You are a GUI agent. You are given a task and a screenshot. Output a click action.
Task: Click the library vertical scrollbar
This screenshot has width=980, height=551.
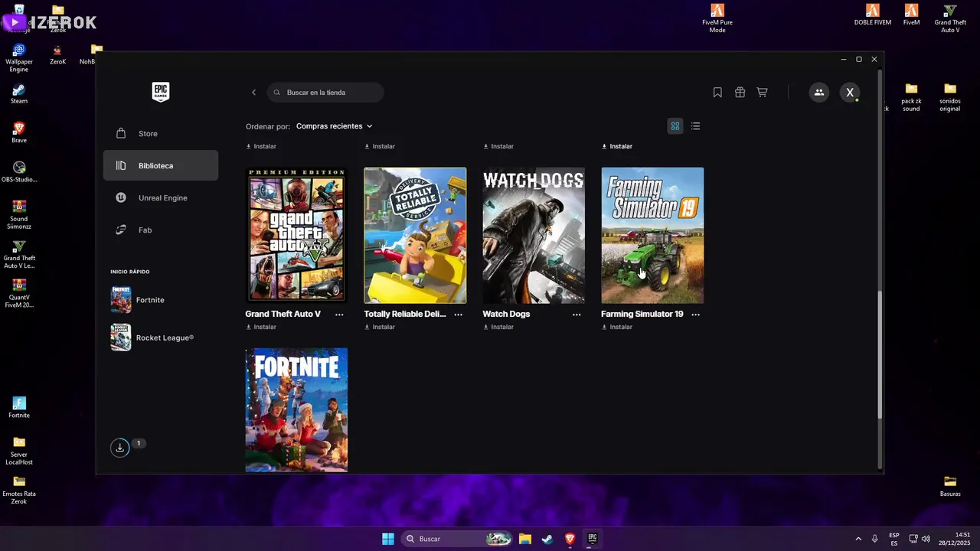click(880, 355)
